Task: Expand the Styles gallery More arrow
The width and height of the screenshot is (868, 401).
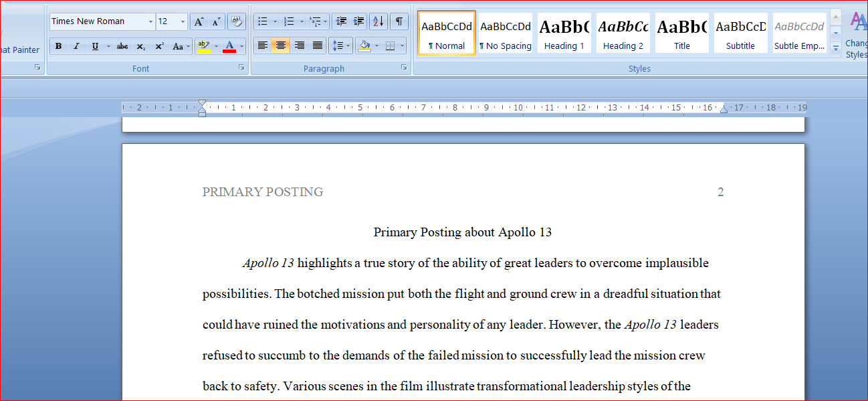Action: click(x=836, y=48)
